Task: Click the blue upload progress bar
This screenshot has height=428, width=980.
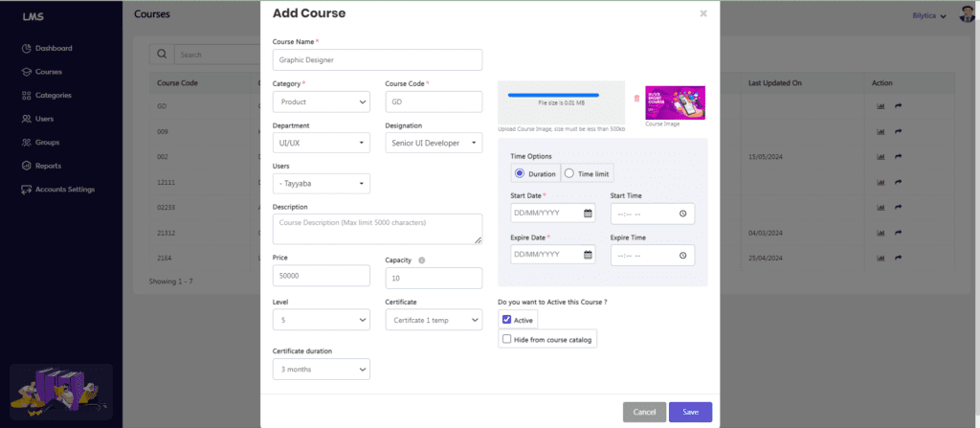Action: pos(553,95)
